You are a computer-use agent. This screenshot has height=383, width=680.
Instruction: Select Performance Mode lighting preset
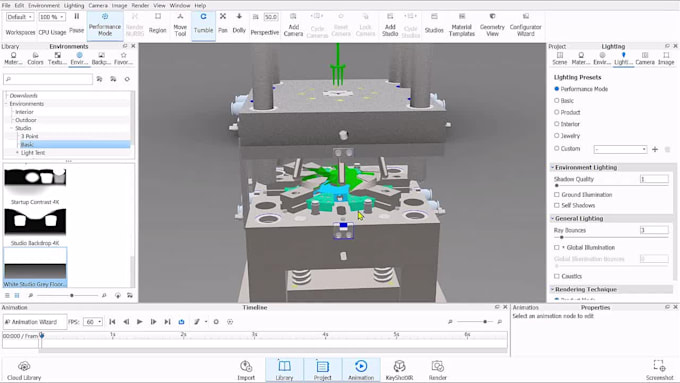click(x=556, y=89)
